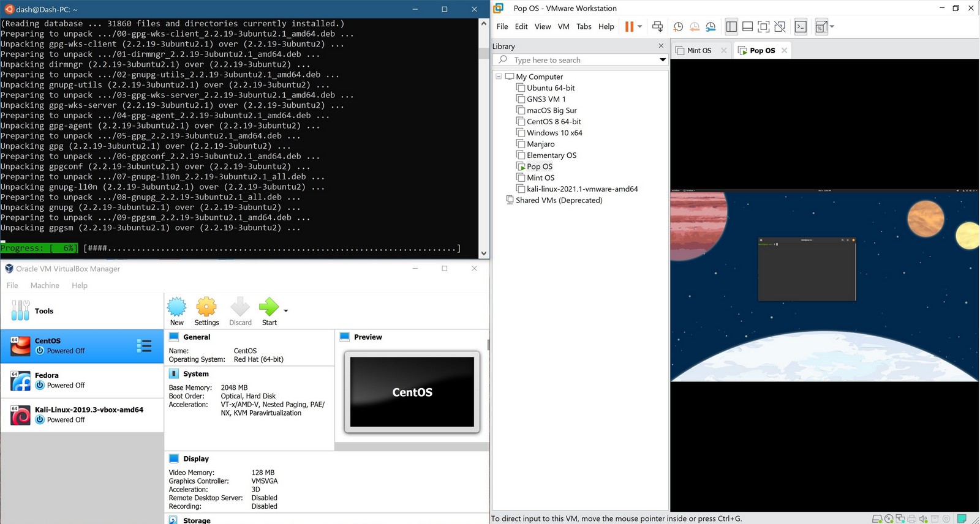This screenshot has height=524, width=980.
Task: Open the VMware console view icon
Action: [x=801, y=27]
